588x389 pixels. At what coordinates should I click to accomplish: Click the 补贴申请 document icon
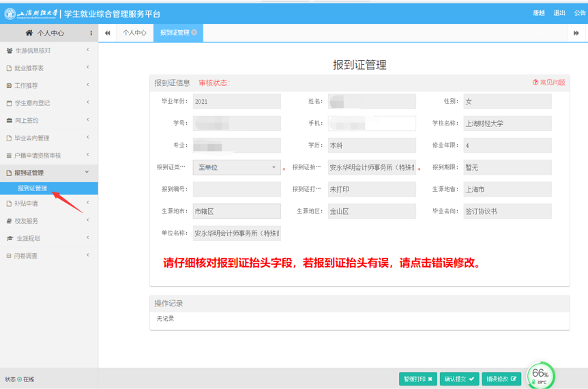[x=9, y=203]
